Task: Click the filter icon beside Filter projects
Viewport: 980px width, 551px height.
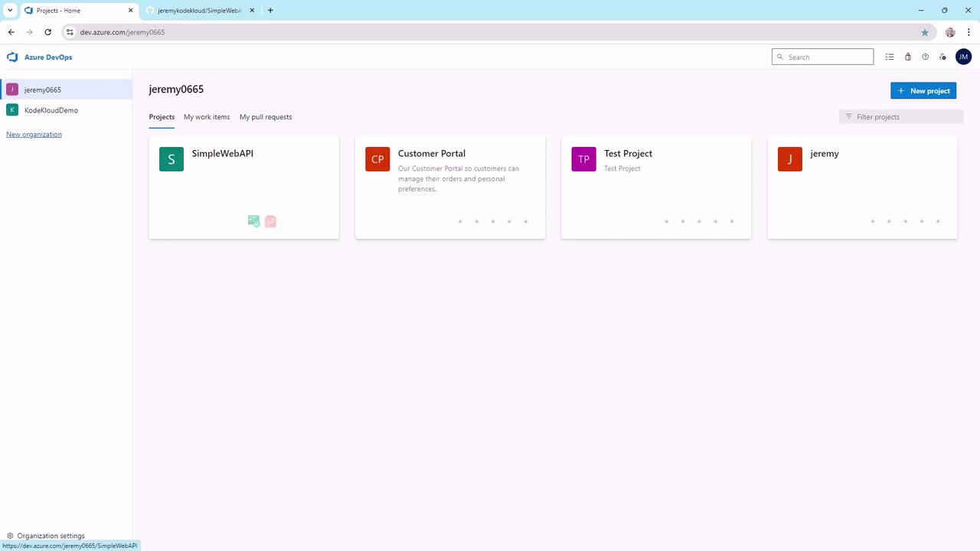Action: click(848, 116)
